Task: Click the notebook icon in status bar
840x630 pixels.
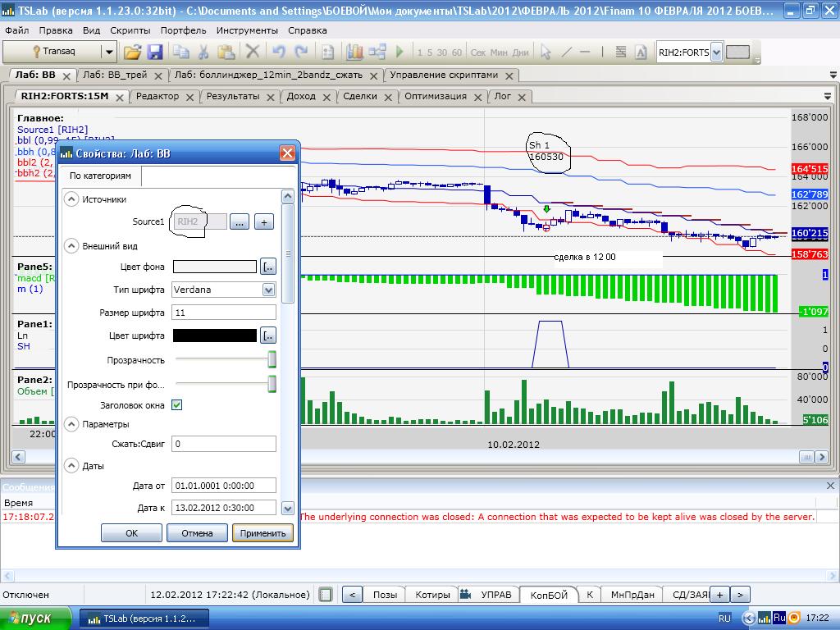Action: point(326,595)
